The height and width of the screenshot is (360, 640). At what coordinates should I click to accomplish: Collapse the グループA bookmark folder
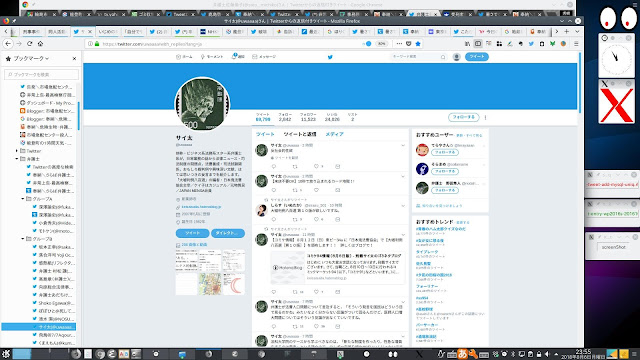tap(22, 199)
